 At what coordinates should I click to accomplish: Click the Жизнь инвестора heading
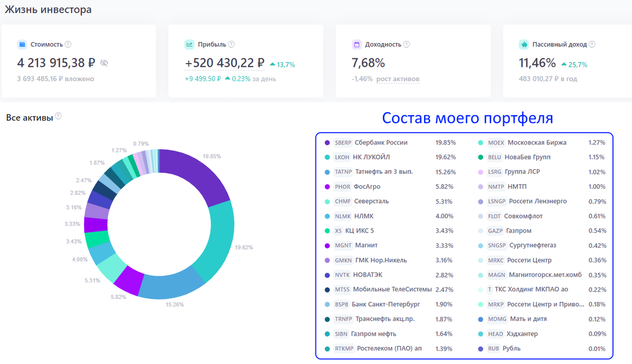pyautogui.click(x=48, y=9)
